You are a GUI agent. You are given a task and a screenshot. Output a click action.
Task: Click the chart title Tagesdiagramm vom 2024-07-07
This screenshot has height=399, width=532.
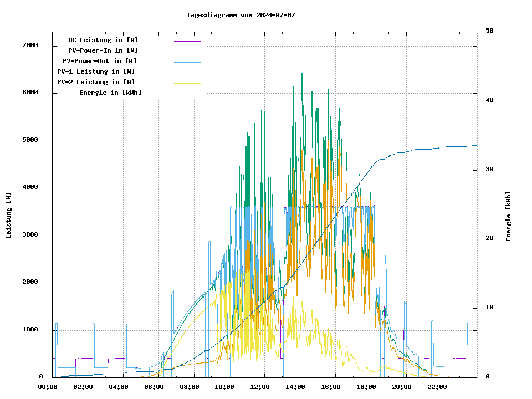pyautogui.click(x=241, y=15)
